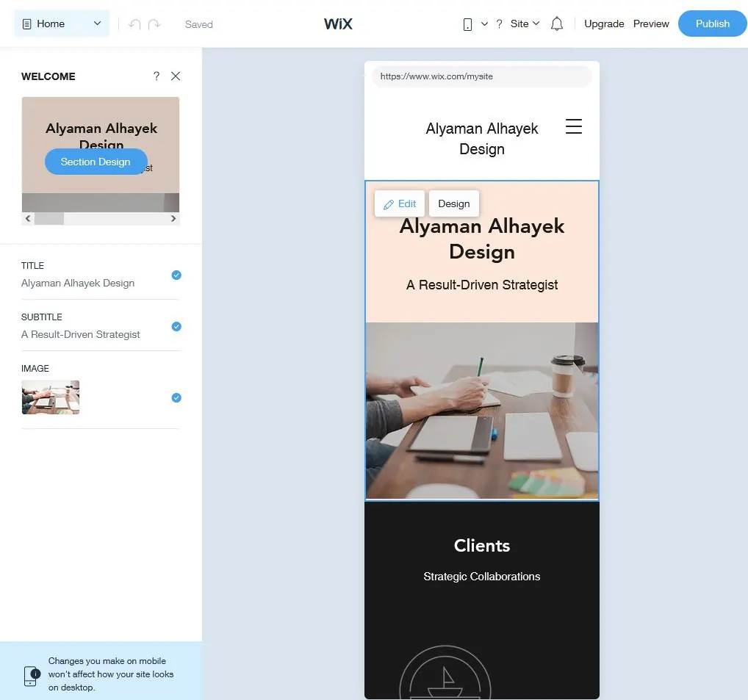Image resolution: width=748 pixels, height=700 pixels.
Task: Open notifications bell icon
Action: coord(557,24)
